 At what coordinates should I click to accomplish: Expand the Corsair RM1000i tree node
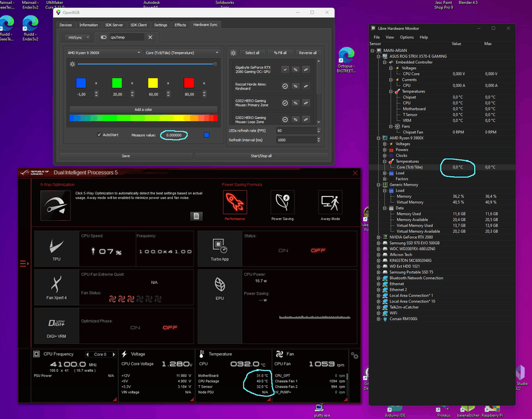coord(378,319)
